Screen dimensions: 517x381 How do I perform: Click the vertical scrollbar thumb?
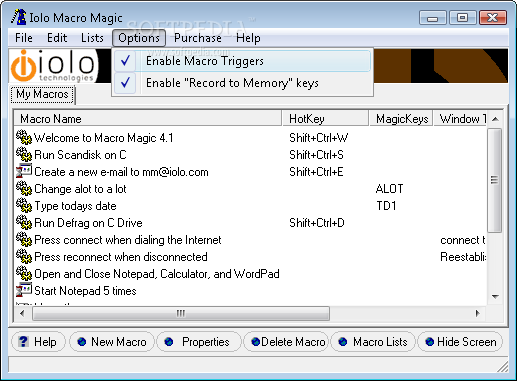coord(495,180)
